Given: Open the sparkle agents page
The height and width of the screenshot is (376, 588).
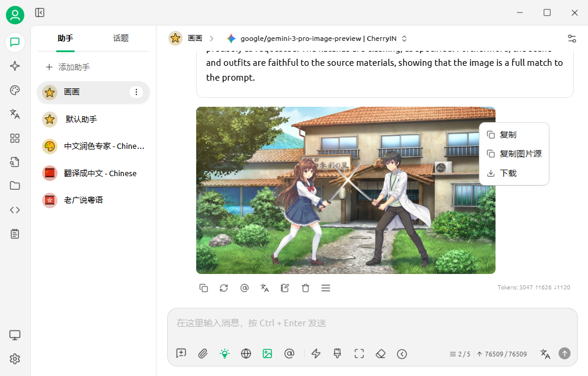Looking at the screenshot, I should click(15, 66).
